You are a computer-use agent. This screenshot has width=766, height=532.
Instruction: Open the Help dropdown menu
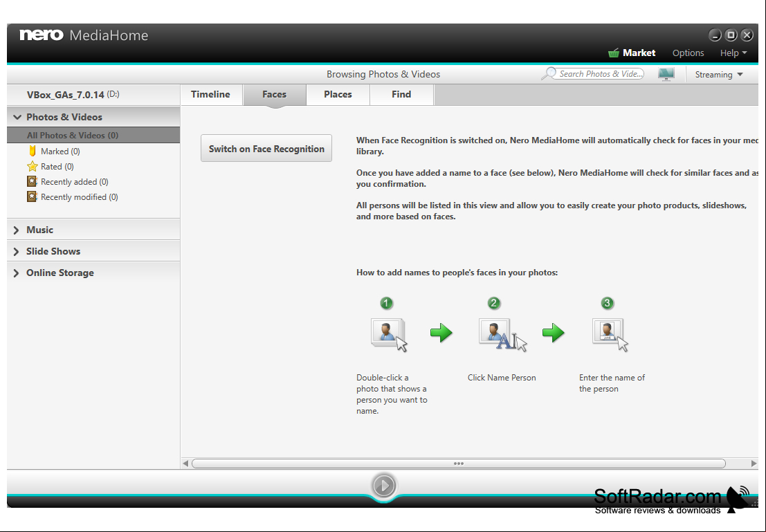point(733,53)
